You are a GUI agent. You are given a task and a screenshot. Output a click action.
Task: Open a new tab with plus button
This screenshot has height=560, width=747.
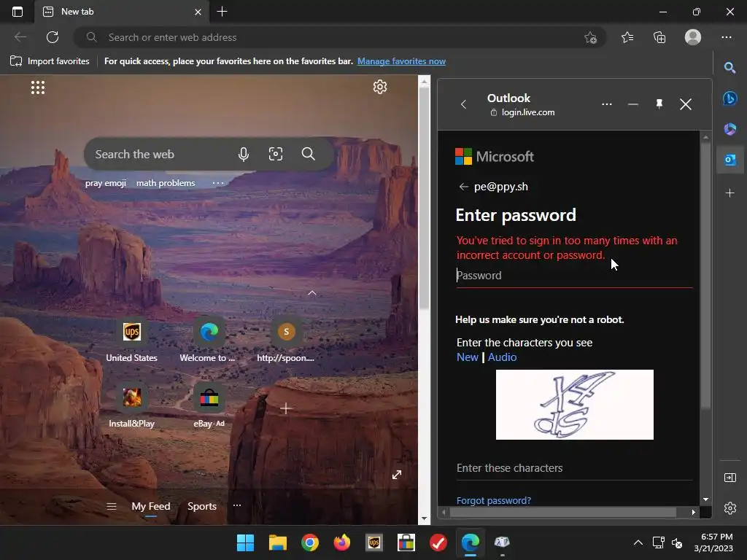click(x=222, y=12)
